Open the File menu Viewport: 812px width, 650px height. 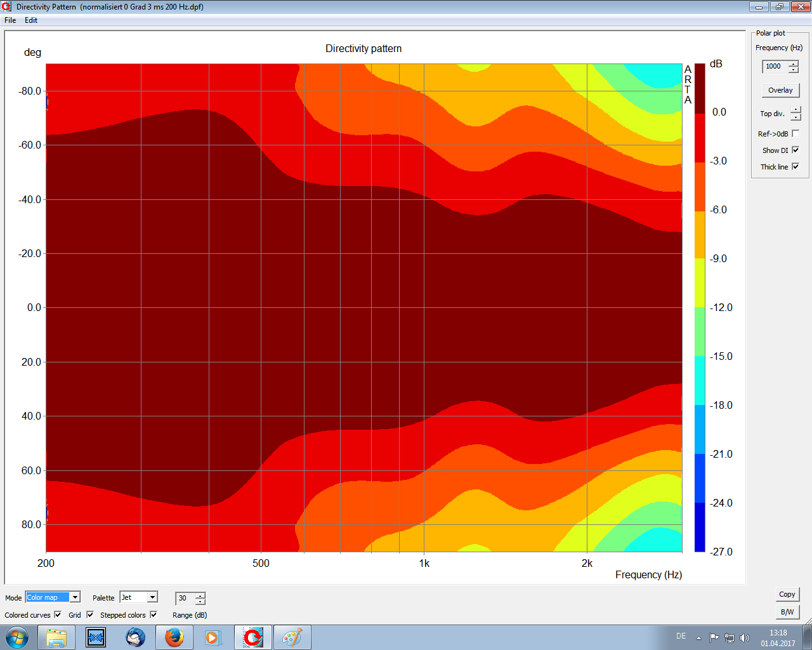coord(10,20)
